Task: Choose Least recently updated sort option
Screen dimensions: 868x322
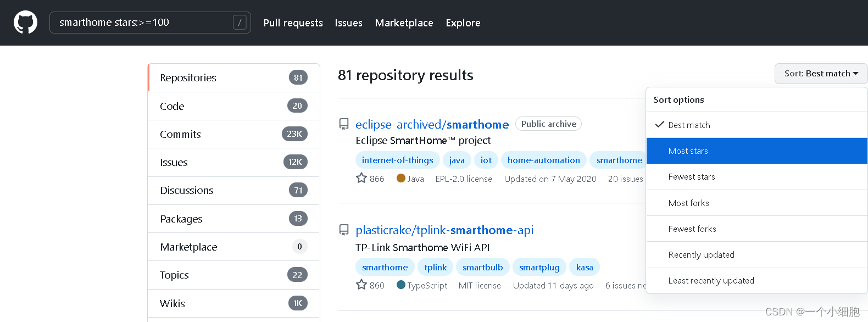Action: [x=756, y=281]
